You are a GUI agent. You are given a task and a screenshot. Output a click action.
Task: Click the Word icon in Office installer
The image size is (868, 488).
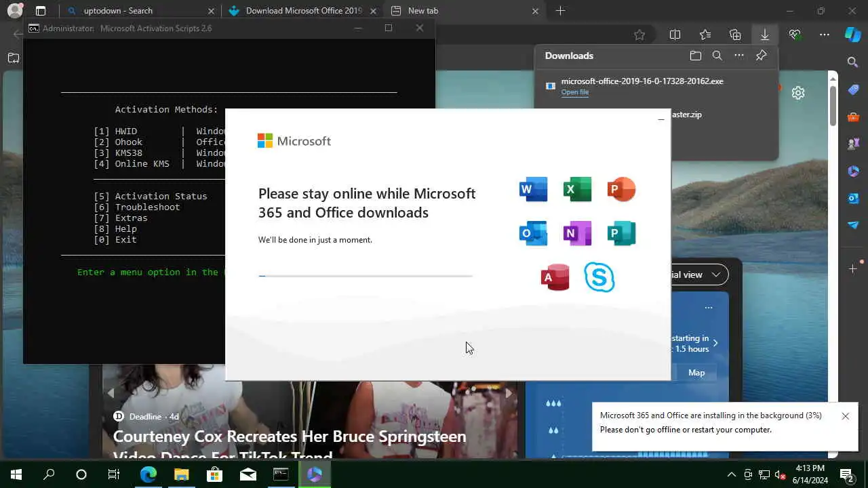(533, 189)
